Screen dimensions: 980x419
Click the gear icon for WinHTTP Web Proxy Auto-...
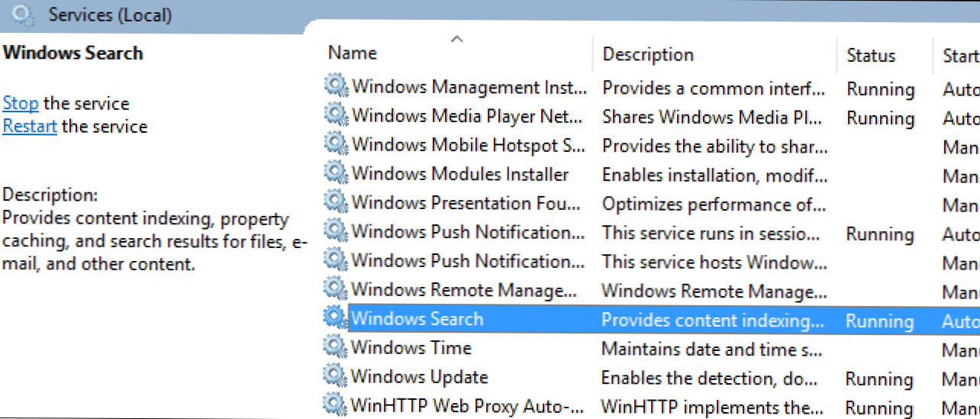tap(336, 403)
